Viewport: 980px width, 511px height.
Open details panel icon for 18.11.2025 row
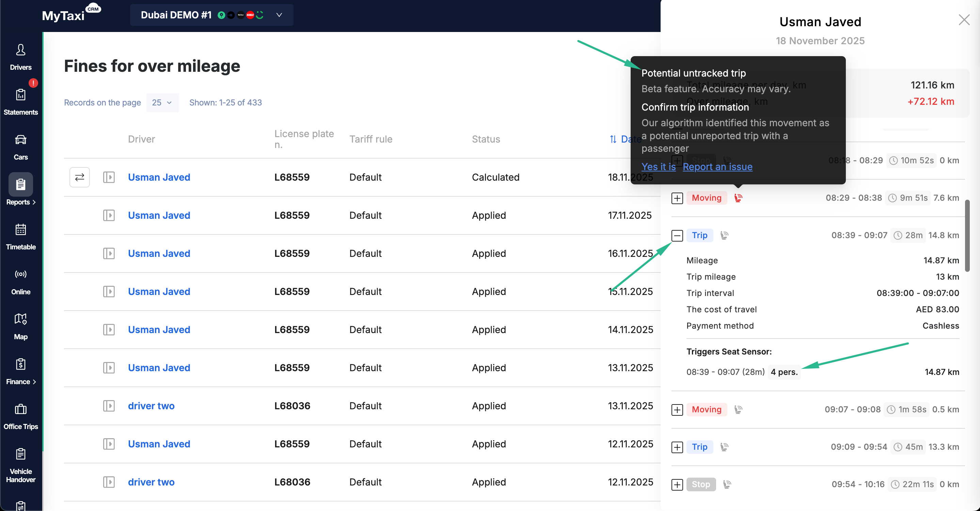(109, 177)
